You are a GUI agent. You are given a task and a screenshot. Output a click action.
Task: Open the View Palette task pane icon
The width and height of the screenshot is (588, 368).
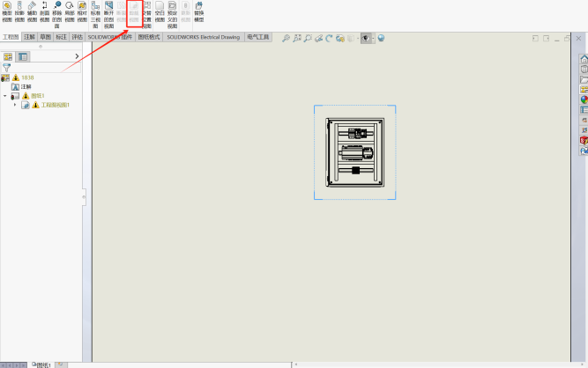584,90
